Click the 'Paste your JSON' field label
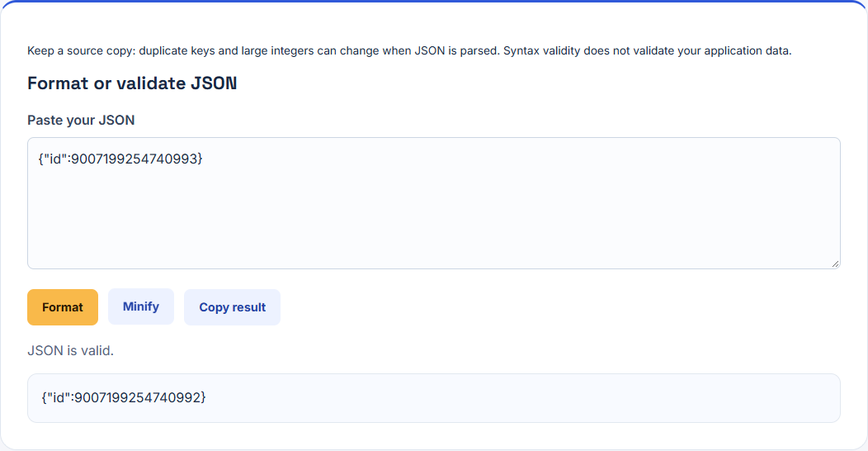 click(81, 121)
